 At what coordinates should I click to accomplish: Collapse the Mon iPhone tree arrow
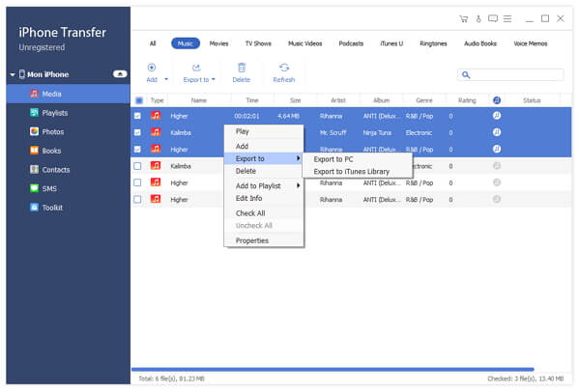point(13,74)
